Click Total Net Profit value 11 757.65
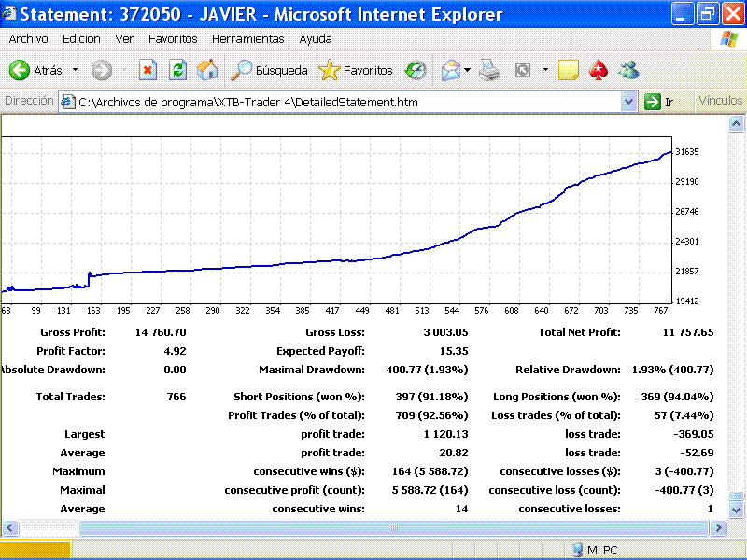 click(x=688, y=332)
